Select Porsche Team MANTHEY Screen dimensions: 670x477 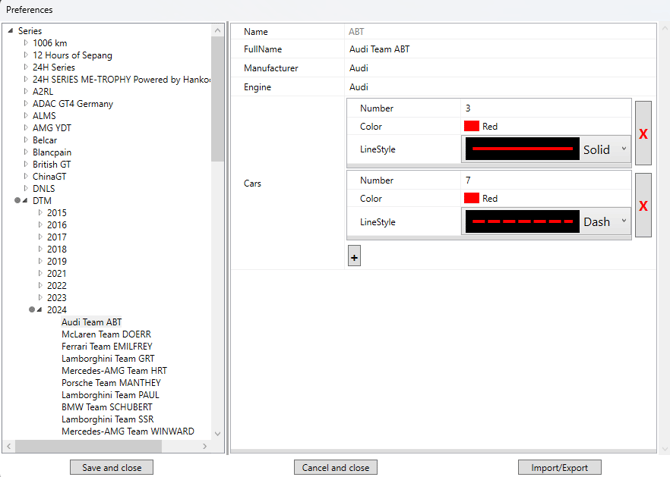pos(111,383)
